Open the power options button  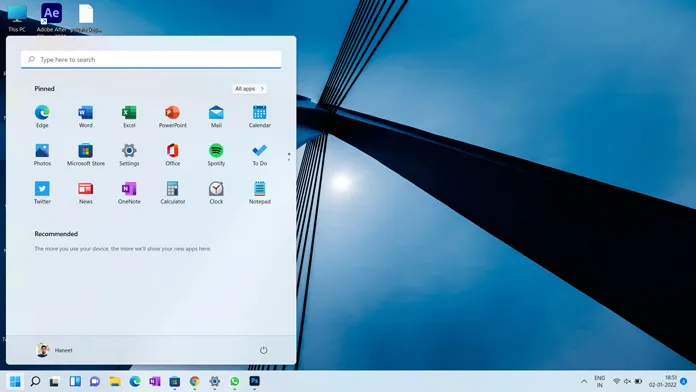pyautogui.click(x=263, y=350)
